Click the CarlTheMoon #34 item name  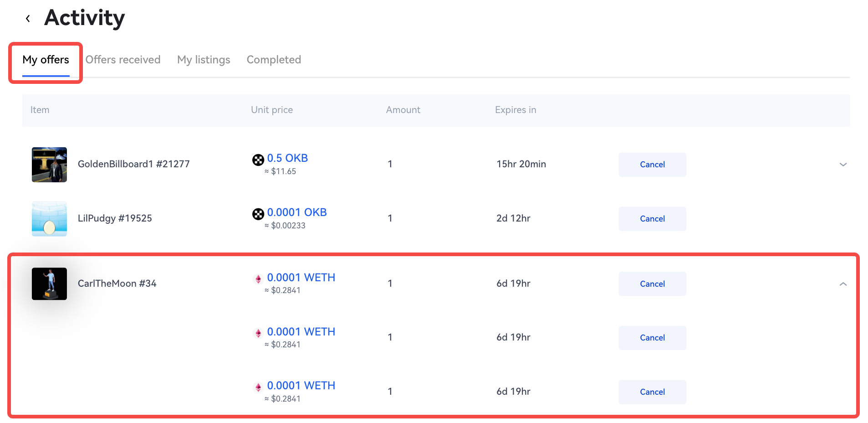pos(117,284)
